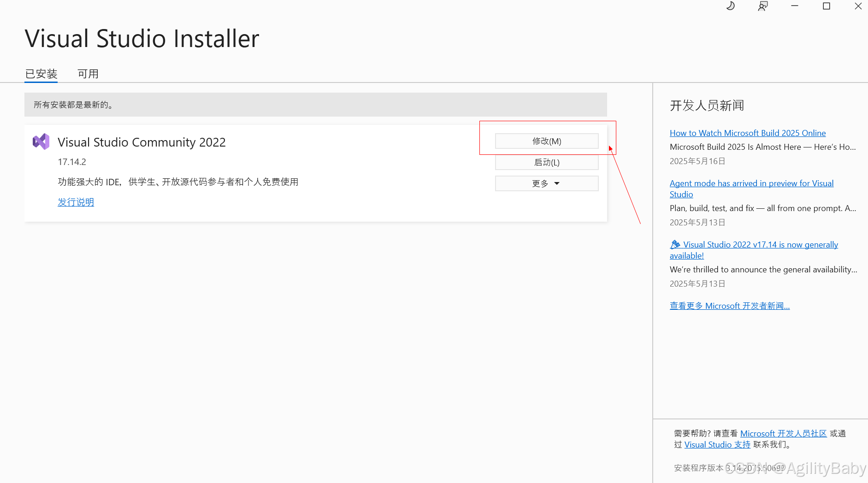Click the version number 17.14.2
Viewport: 868px width, 483px height.
72,162
